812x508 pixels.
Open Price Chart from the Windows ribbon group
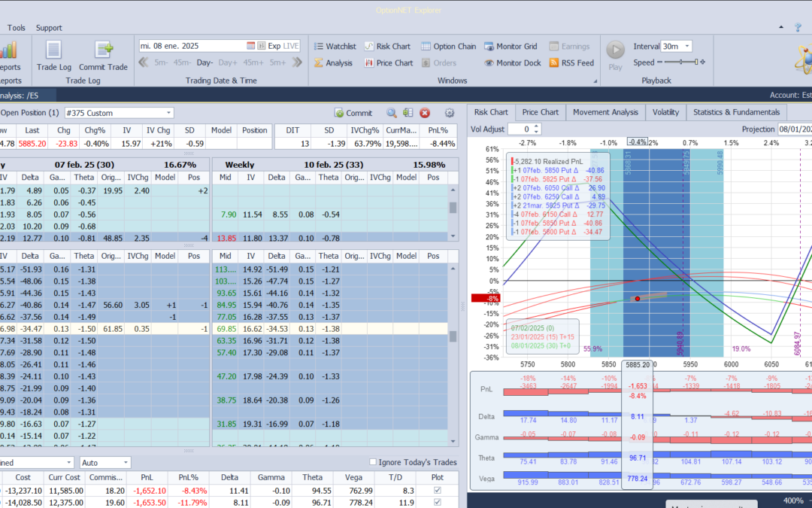point(389,62)
